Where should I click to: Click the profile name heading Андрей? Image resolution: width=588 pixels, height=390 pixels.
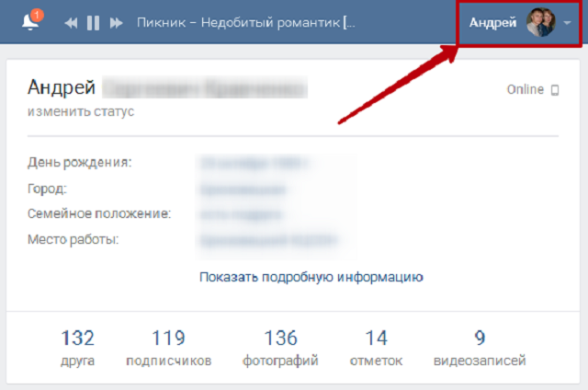pos(62,87)
